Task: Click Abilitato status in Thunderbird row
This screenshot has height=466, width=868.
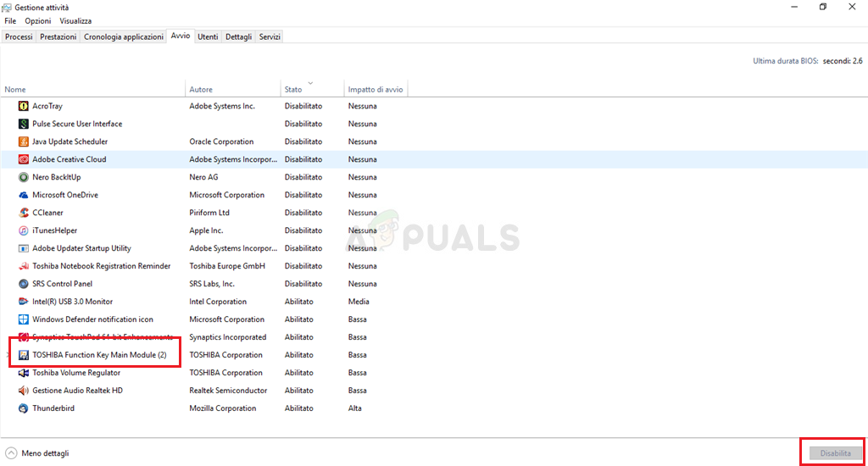Action: tap(299, 408)
